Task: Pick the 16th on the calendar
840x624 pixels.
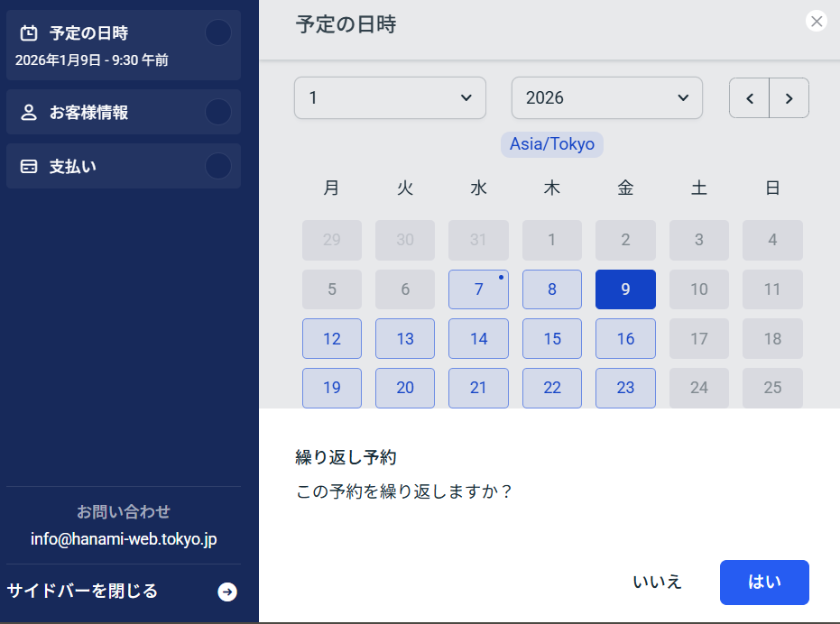Action: [x=625, y=339]
